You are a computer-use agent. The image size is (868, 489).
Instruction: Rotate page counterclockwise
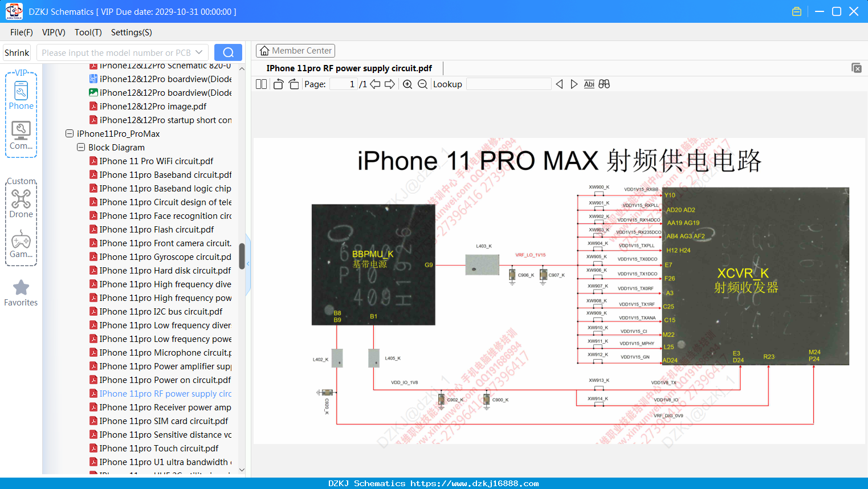(x=278, y=84)
